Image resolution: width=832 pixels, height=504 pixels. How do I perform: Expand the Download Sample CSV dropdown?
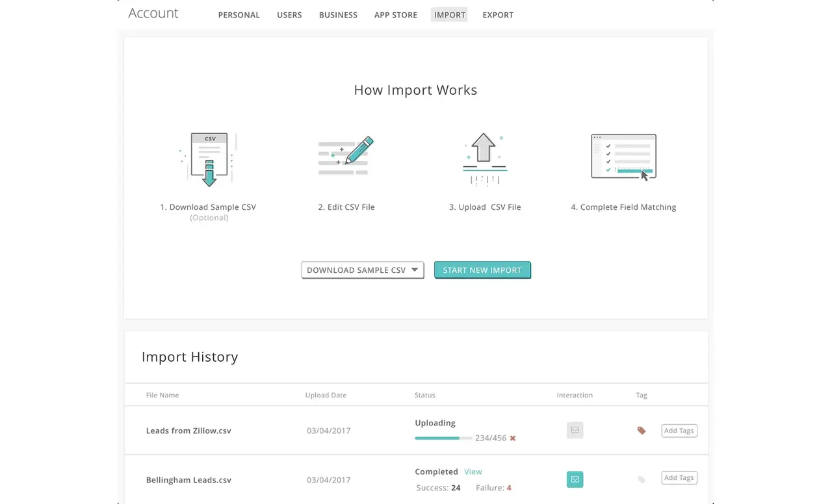pyautogui.click(x=363, y=270)
